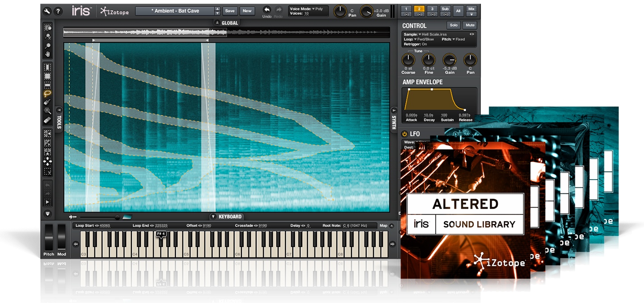The image size is (644, 303).
Task: Click the Loop Start value 45065
Action: point(105,225)
